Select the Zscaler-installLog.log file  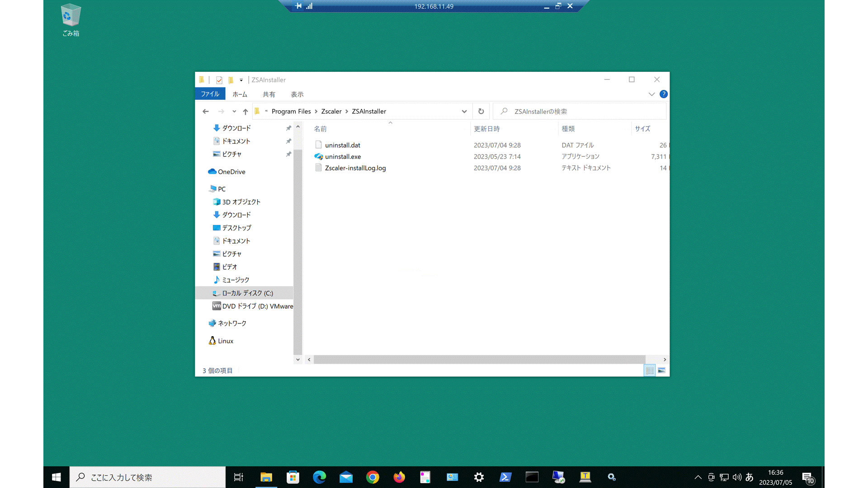[355, 168]
